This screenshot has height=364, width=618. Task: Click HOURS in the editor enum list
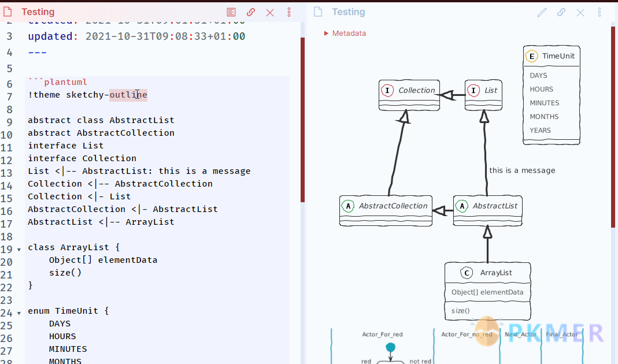pos(62,336)
